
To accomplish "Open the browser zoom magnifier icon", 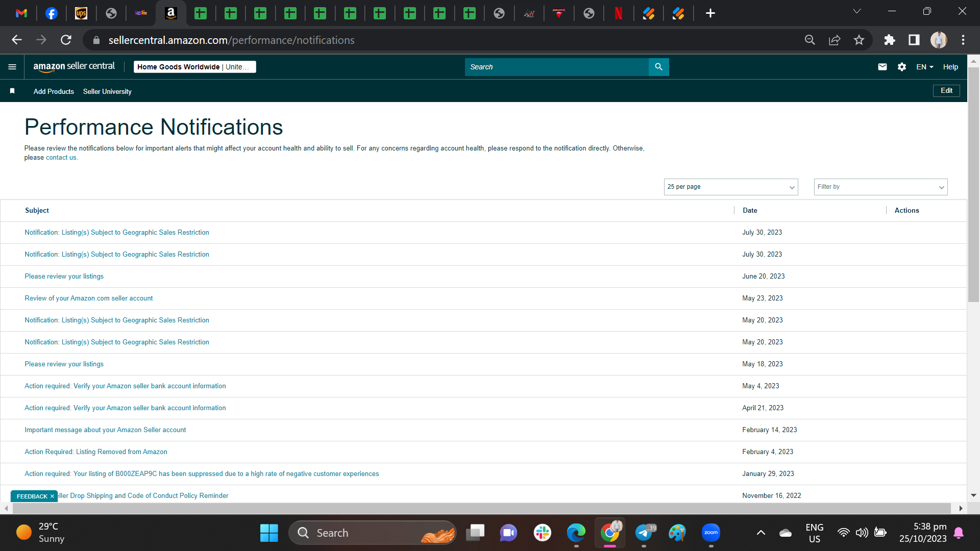I will point(810,40).
